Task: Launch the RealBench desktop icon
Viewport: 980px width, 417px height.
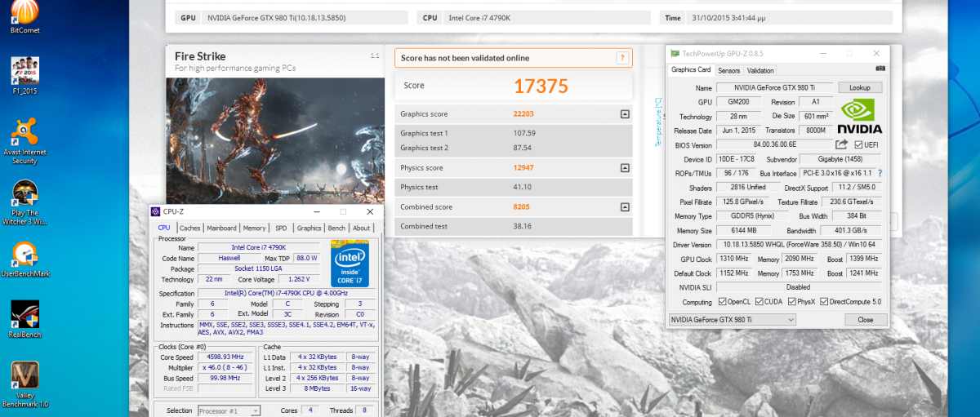Action: coord(25,319)
